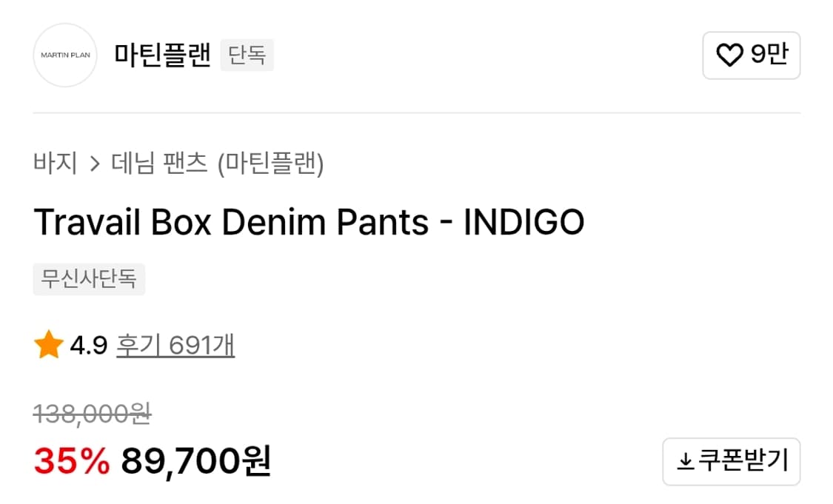Click the INDIGO color name in title
This screenshot has height=504, width=833.
point(524,222)
